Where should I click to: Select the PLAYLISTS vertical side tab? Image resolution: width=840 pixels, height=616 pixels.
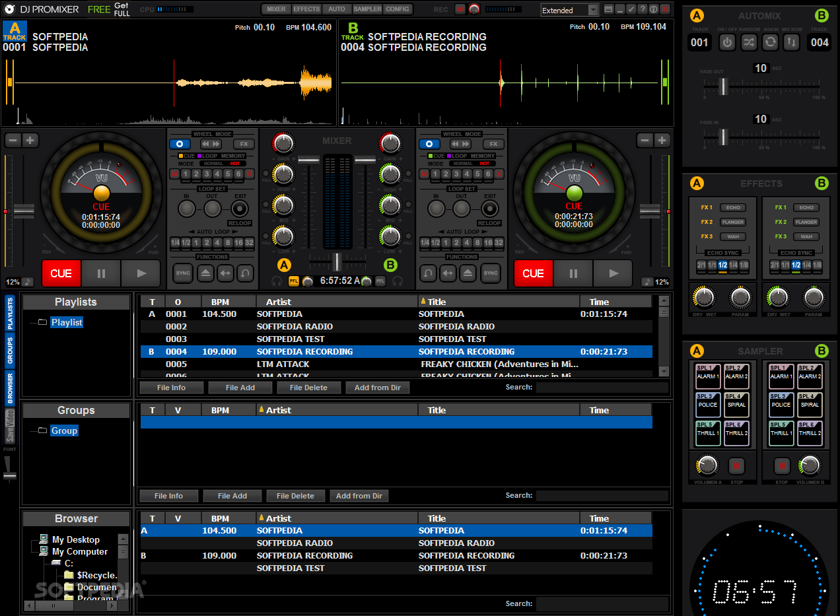click(x=10, y=314)
